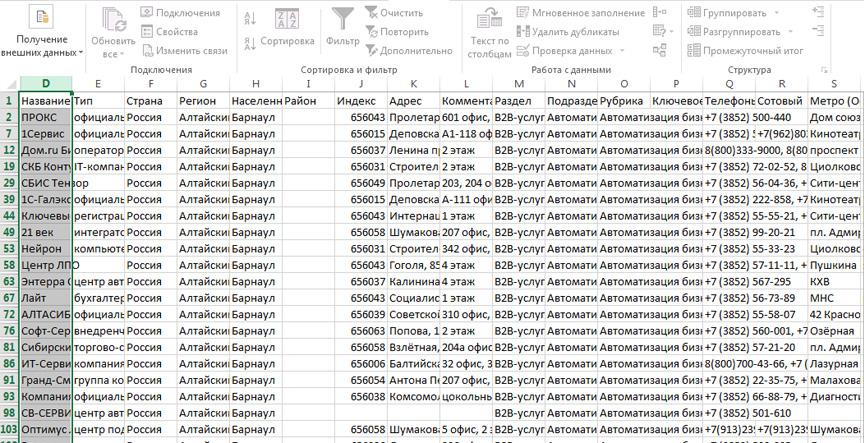Select phone cell +7 (3852) 567-295
This screenshot has width=864, height=443.
click(729, 282)
